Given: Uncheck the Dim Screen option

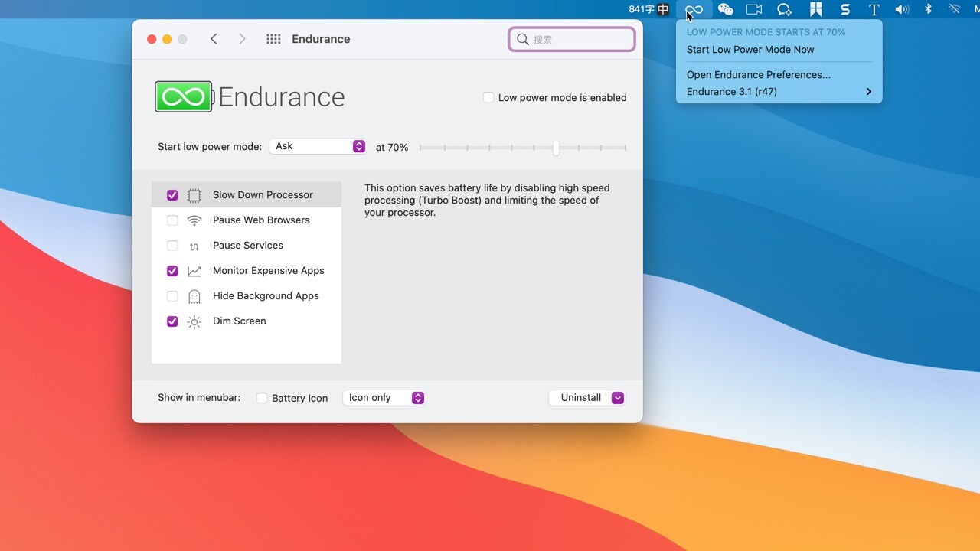Looking at the screenshot, I should click(172, 321).
